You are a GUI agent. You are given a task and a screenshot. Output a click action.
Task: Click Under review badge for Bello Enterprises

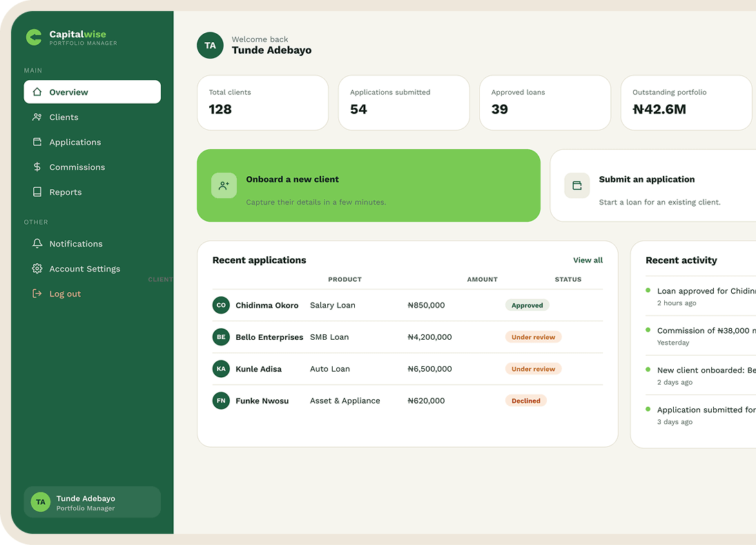click(533, 336)
